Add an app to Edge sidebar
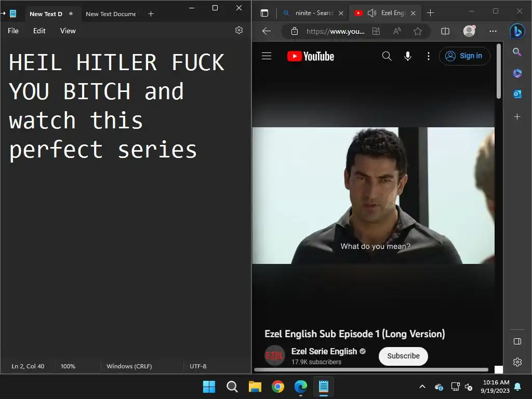The width and height of the screenshot is (532, 399). pos(517,117)
